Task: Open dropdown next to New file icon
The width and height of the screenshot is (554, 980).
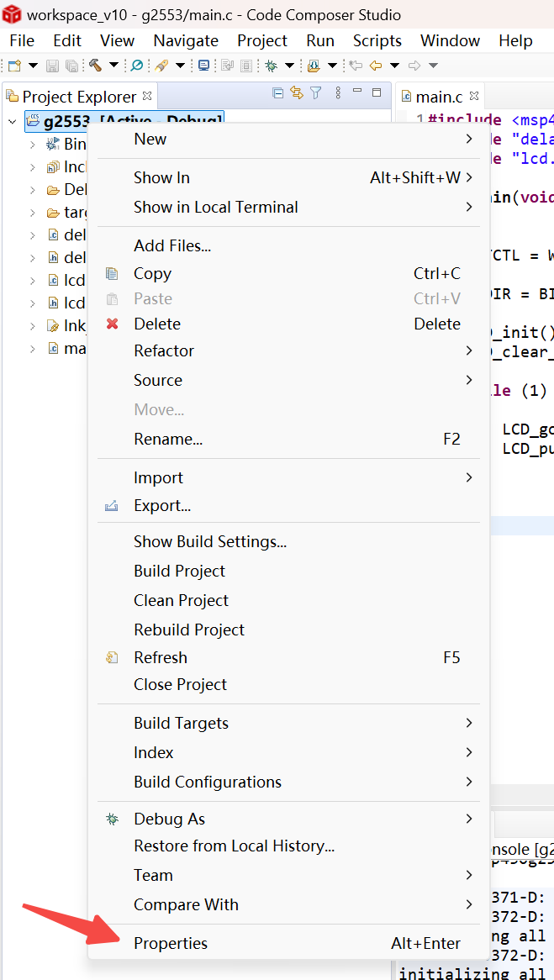Action: click(x=33, y=65)
